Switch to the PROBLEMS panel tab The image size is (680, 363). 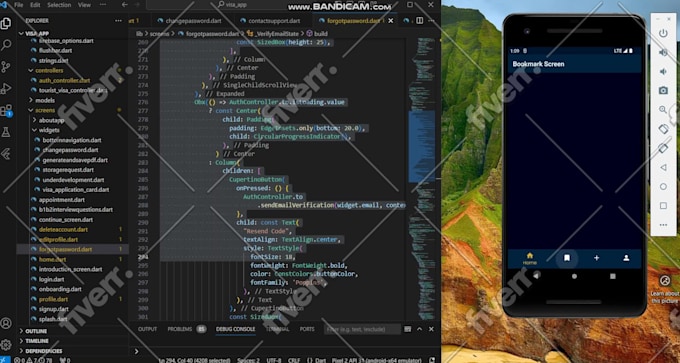180,329
